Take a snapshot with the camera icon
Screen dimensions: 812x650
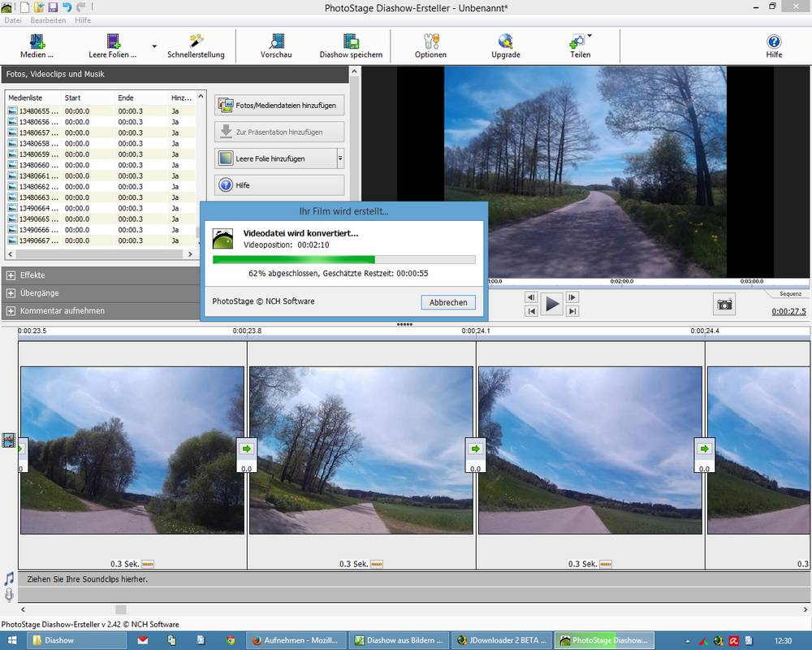pos(724,305)
